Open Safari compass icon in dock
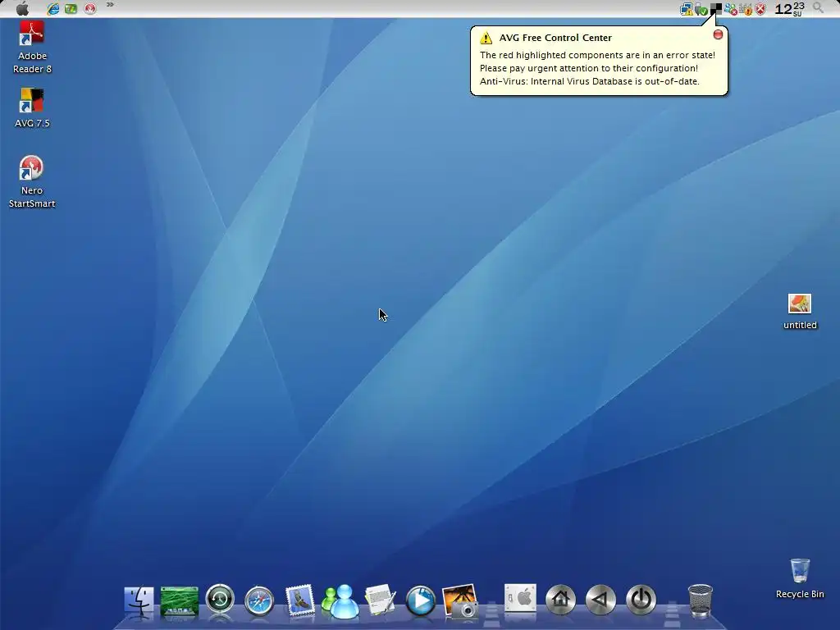This screenshot has width=840, height=630. coord(259,601)
